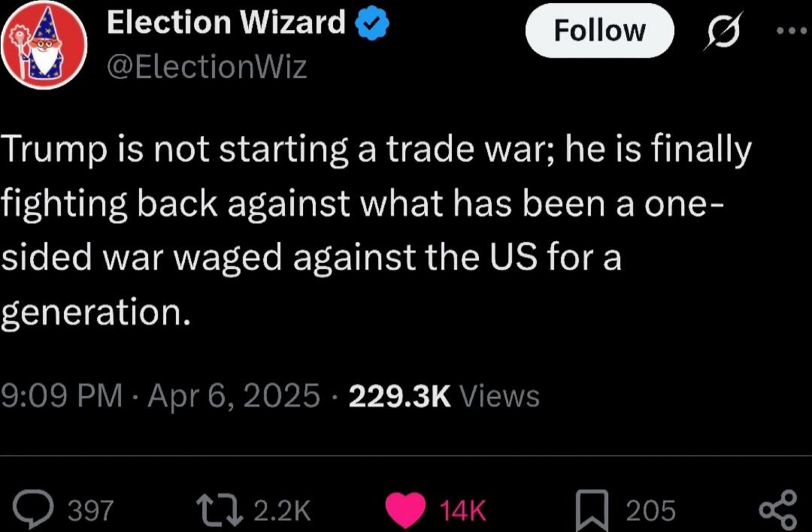Click the 14K likes count
Image resolution: width=812 pixels, height=532 pixels.
(462, 510)
